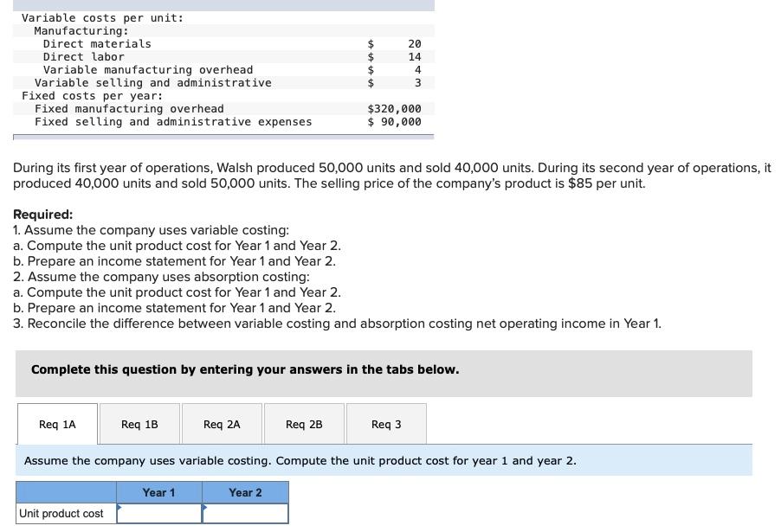Select the Year 1 column header
The image size is (781, 532).
[x=158, y=492]
